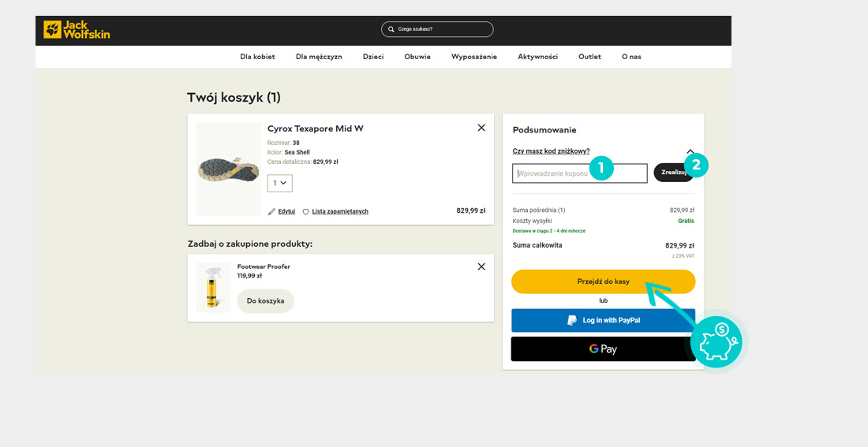Click the 'Zrealizuj' redeem button
The height and width of the screenshot is (447, 868).
(x=674, y=173)
